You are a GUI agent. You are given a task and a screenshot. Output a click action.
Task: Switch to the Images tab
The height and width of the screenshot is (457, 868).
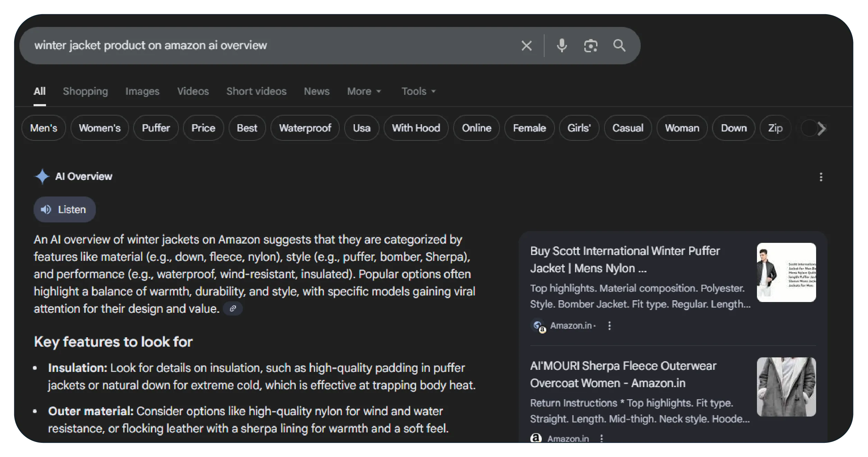point(142,91)
